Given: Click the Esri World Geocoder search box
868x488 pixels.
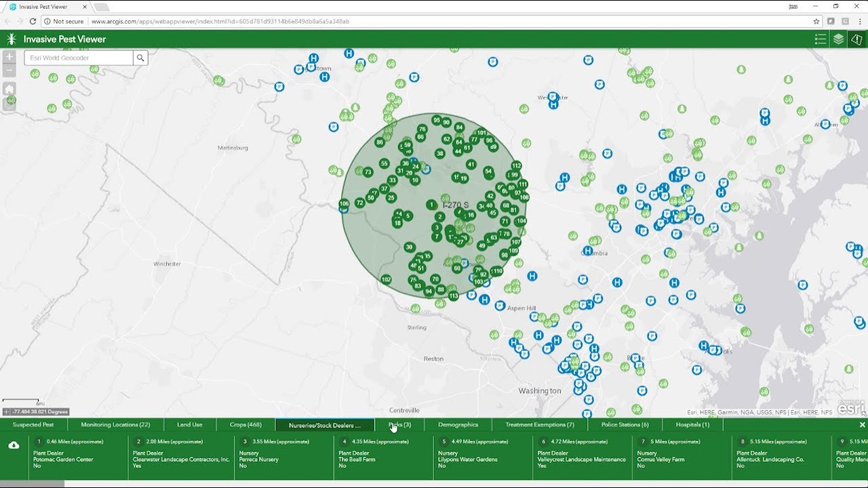Looking at the screenshot, I should click(x=79, y=58).
